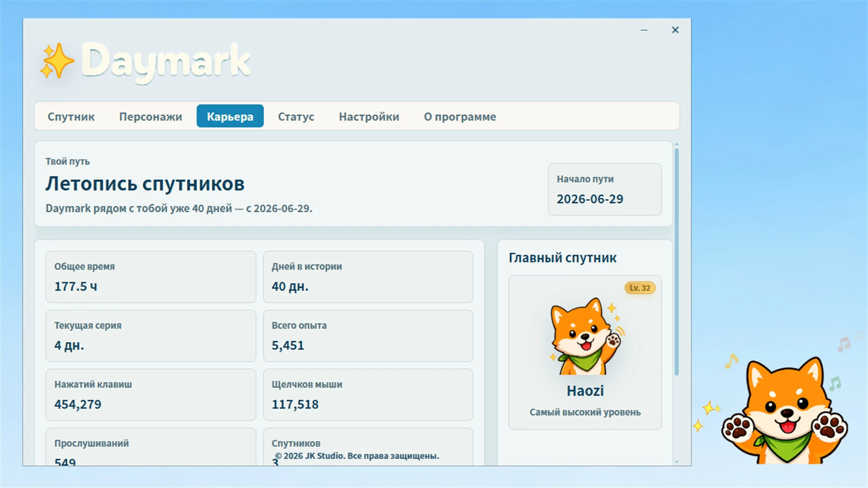Click the Начало пути date 2026-06-29
This screenshot has height=488, width=868.
tap(590, 199)
